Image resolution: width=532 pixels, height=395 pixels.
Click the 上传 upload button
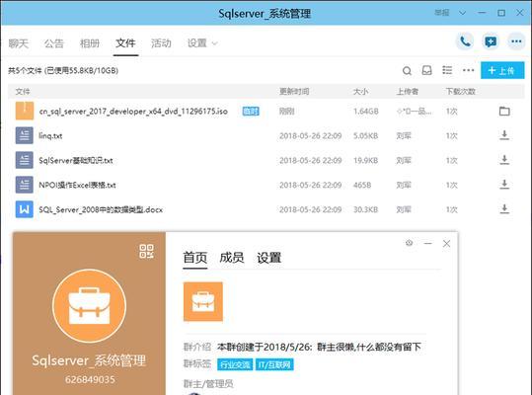(x=502, y=70)
